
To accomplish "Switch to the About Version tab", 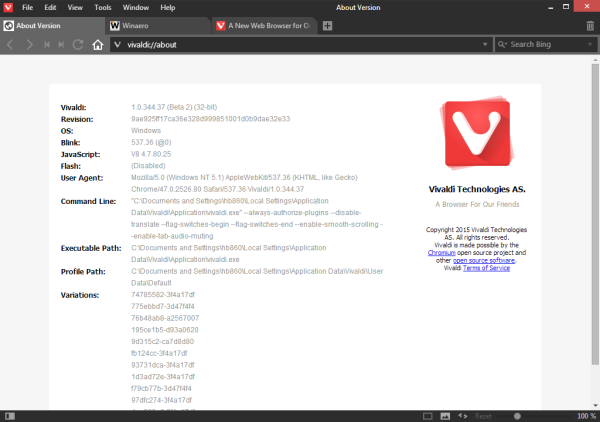I will 52,26.
